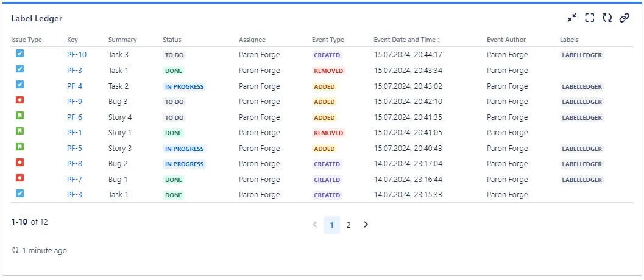Open issue PF-6 link

click(74, 117)
